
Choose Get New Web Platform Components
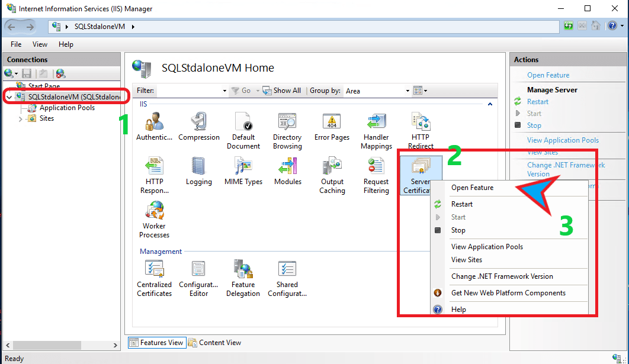pyautogui.click(x=508, y=293)
